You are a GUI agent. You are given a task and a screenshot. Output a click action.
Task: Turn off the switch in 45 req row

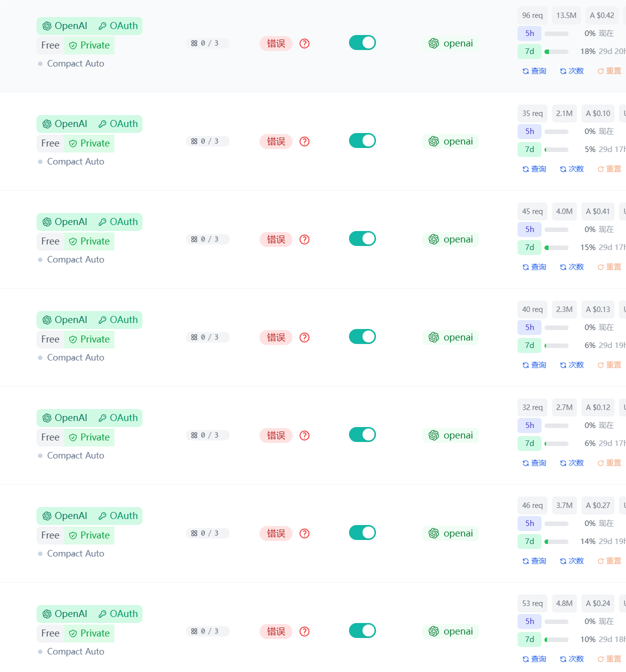click(x=362, y=238)
